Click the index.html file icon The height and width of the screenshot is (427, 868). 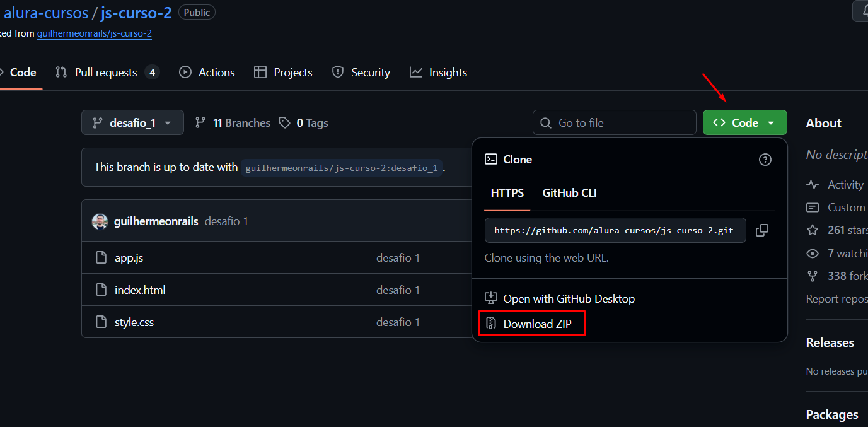pos(101,290)
